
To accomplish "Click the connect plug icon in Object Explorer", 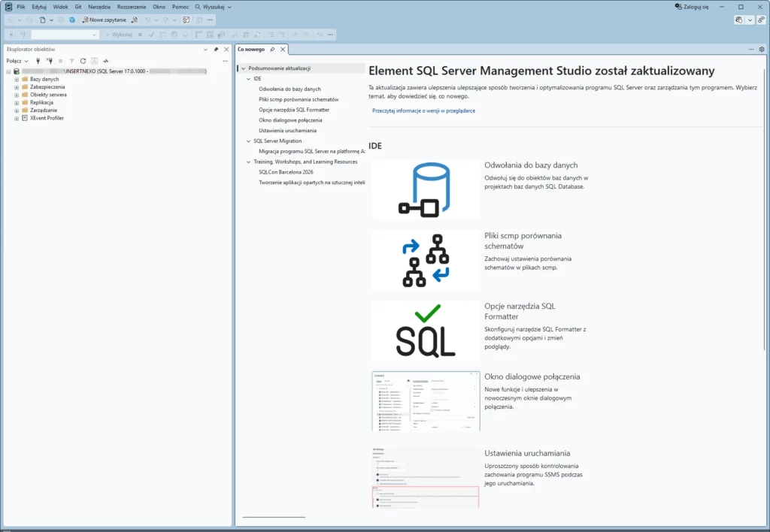I will tap(38, 61).
